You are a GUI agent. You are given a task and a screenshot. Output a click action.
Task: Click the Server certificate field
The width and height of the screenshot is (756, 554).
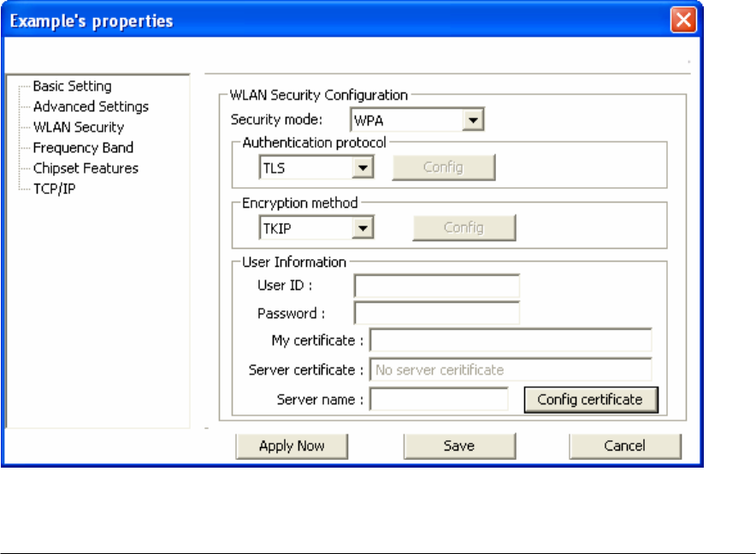(511, 370)
